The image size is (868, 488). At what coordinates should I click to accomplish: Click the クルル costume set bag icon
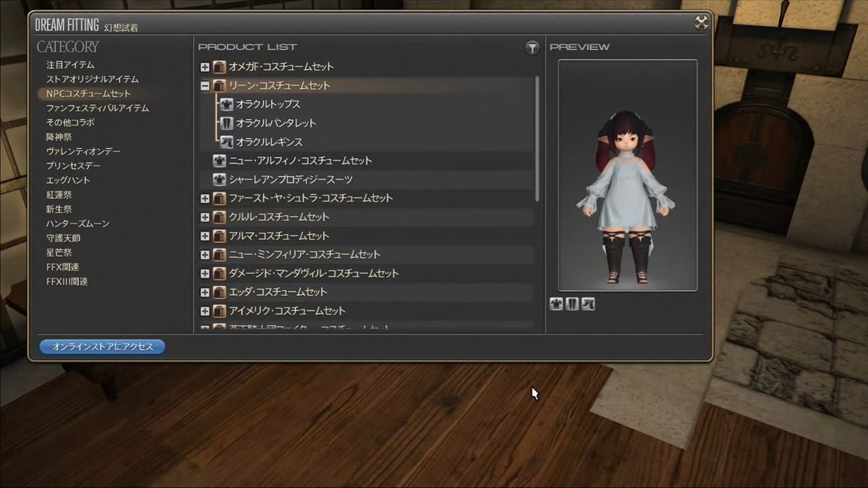point(219,217)
